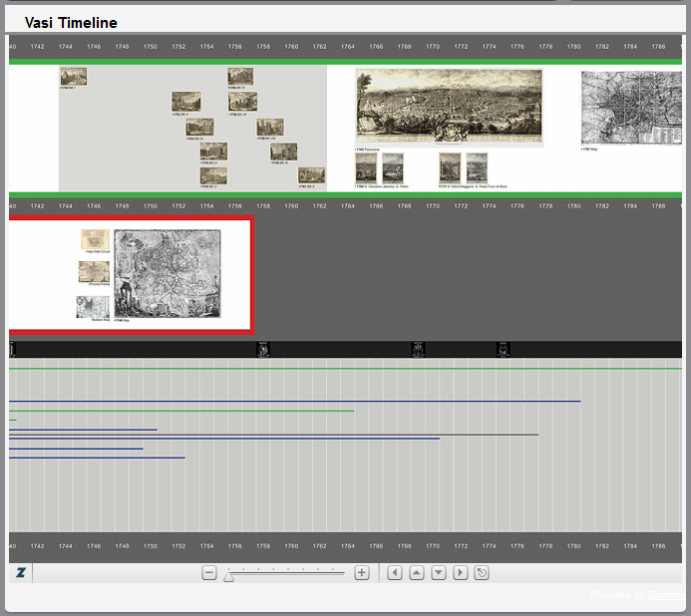
Task: Pan up with the up arrow button
Action: tap(417, 573)
